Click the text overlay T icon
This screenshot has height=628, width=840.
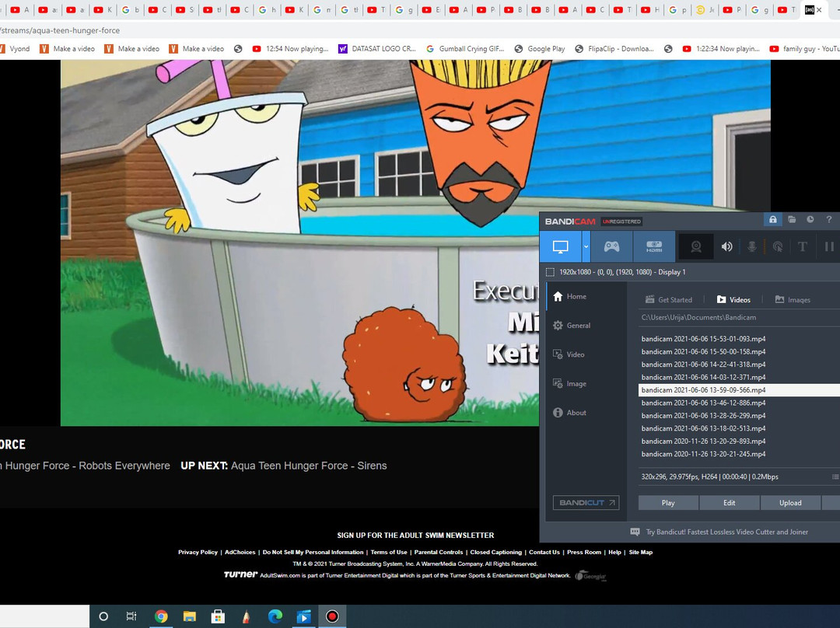(803, 246)
